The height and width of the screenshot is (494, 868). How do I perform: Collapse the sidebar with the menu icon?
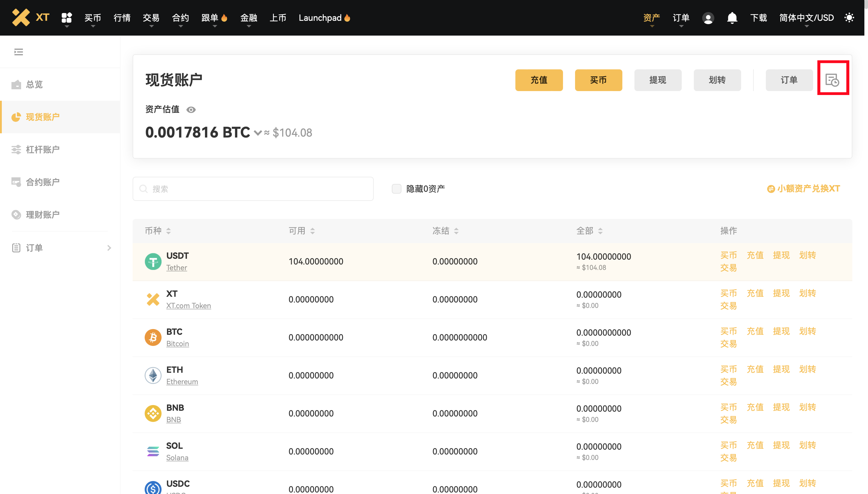(19, 52)
